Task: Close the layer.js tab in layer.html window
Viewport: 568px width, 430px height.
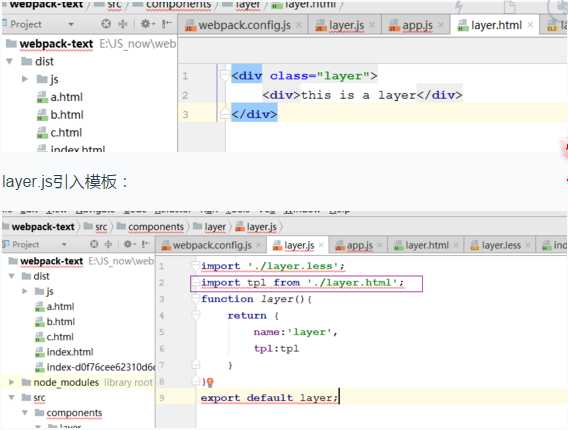Action: click(372, 25)
